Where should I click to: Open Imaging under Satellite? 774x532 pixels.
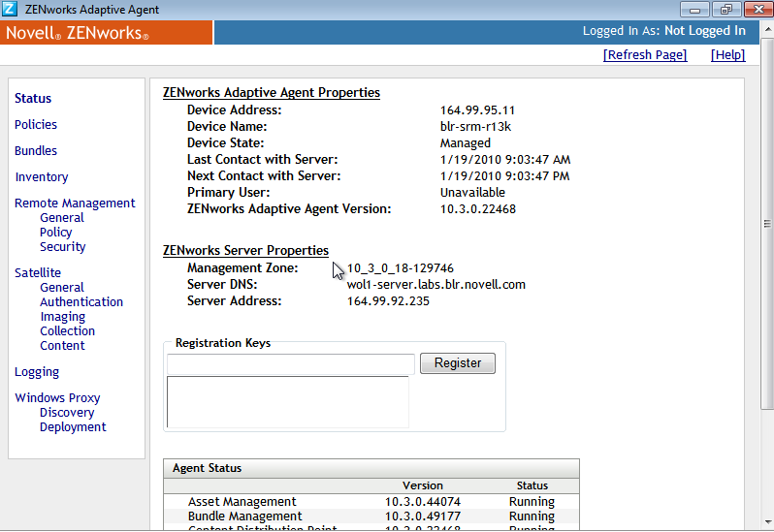point(62,316)
